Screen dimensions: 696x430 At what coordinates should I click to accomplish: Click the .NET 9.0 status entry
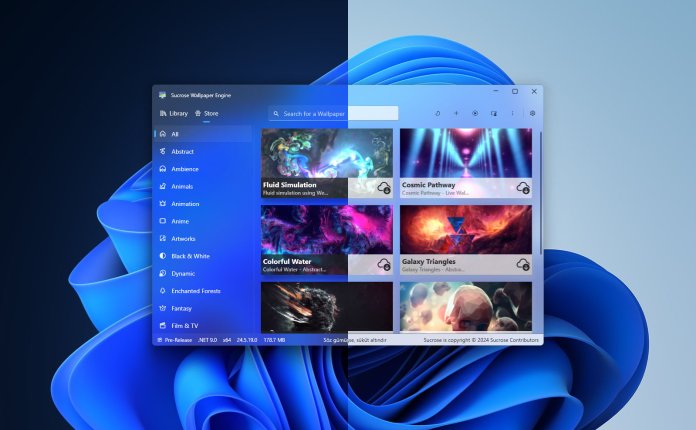pyautogui.click(x=207, y=340)
